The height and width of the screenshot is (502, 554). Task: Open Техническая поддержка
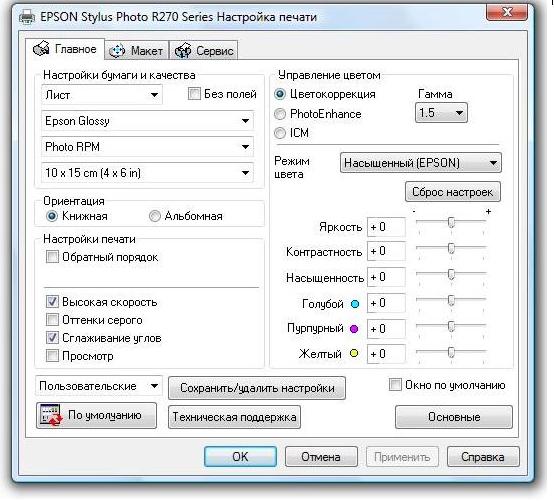235,417
